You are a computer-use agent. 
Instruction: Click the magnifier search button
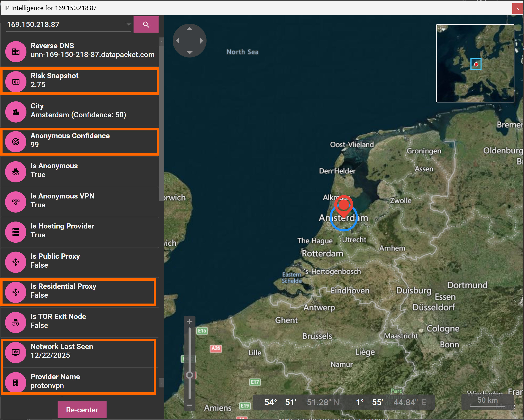click(146, 25)
